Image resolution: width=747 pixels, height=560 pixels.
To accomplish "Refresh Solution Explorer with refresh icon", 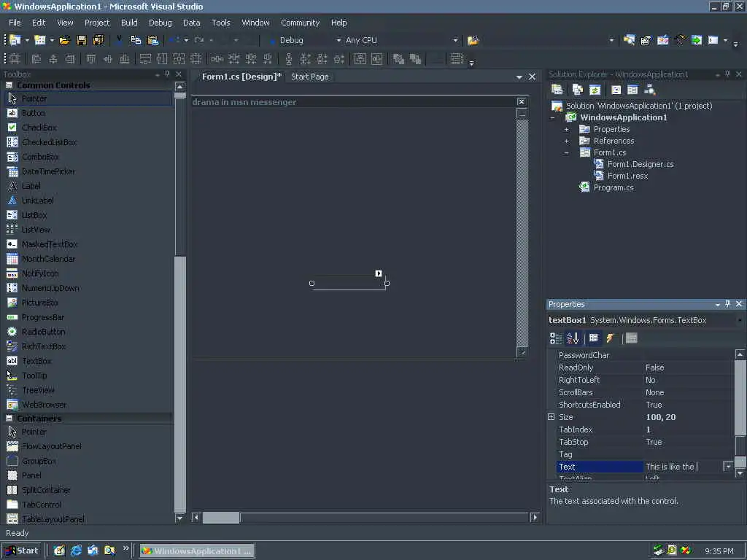I will (595, 90).
